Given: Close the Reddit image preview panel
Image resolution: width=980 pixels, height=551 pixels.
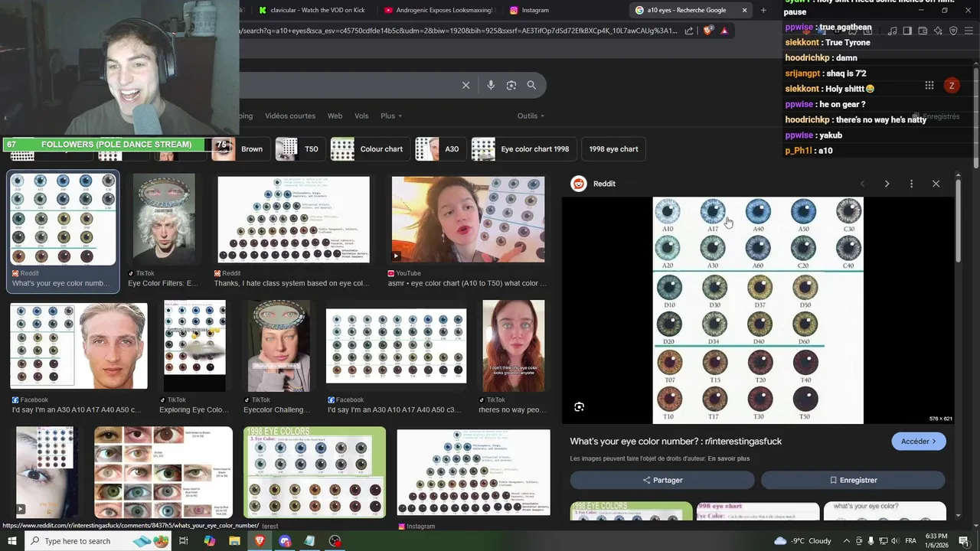Looking at the screenshot, I should pyautogui.click(x=936, y=184).
